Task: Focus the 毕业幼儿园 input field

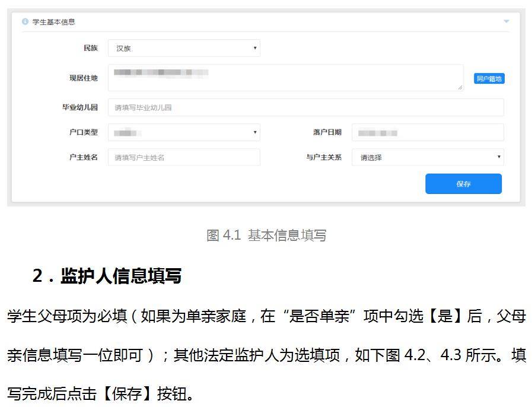Action: (305, 107)
